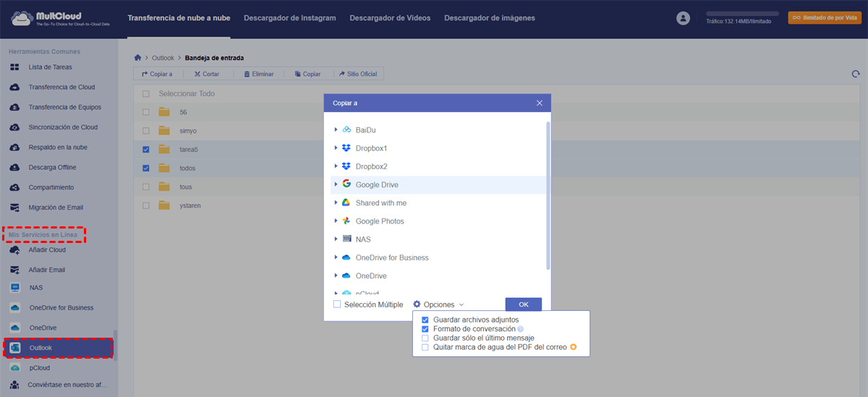Click the Google Photos icon in dialog
The width and height of the screenshot is (868, 397).
click(346, 221)
